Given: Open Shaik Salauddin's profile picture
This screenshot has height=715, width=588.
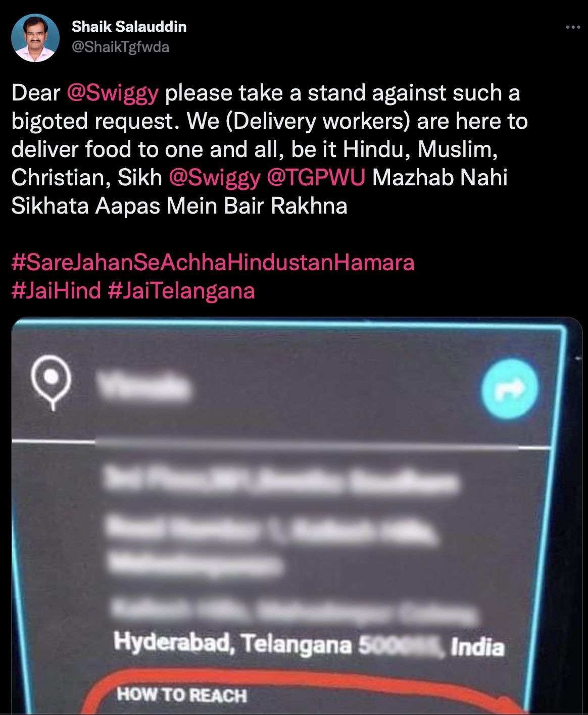Looking at the screenshot, I should click(35, 38).
